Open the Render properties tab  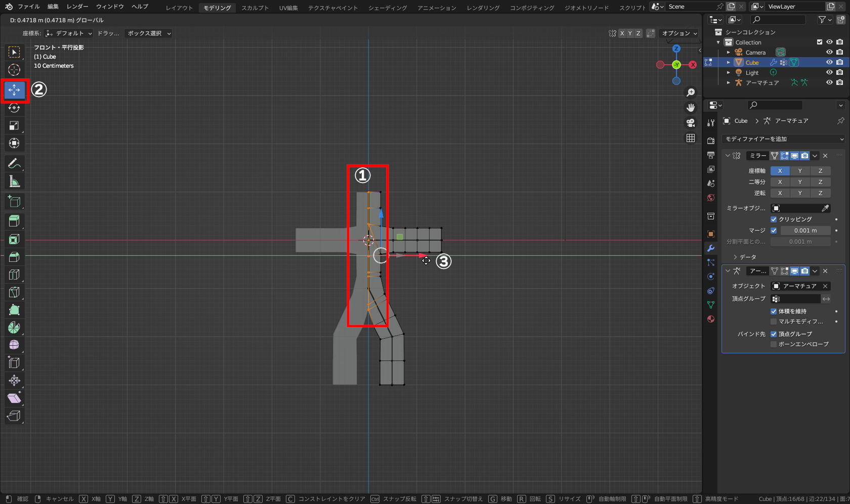tap(711, 141)
